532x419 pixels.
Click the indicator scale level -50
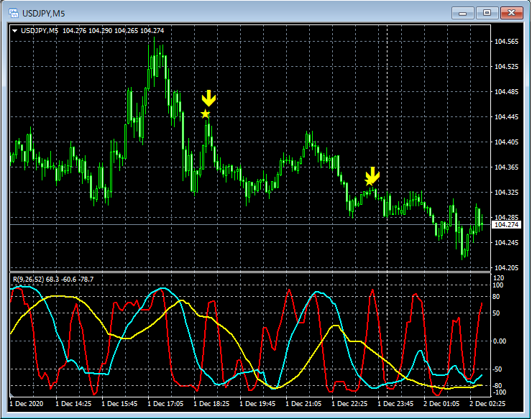pyautogui.click(x=497, y=369)
